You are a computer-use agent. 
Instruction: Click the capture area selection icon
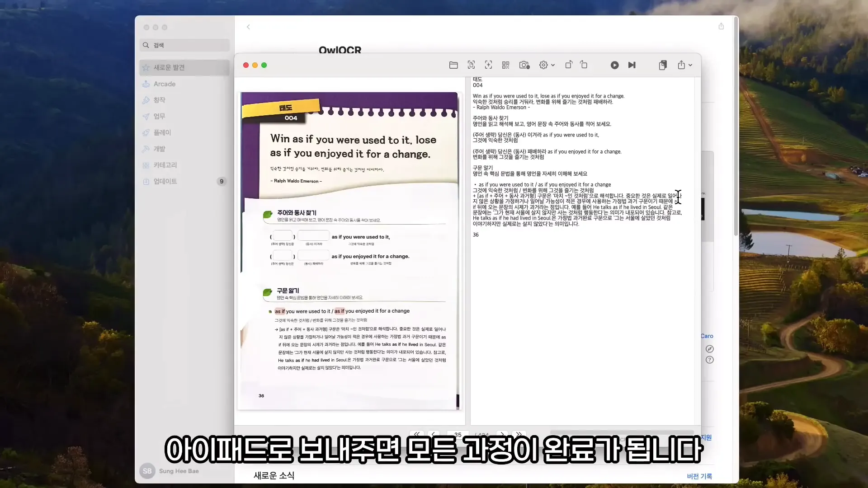(488, 65)
